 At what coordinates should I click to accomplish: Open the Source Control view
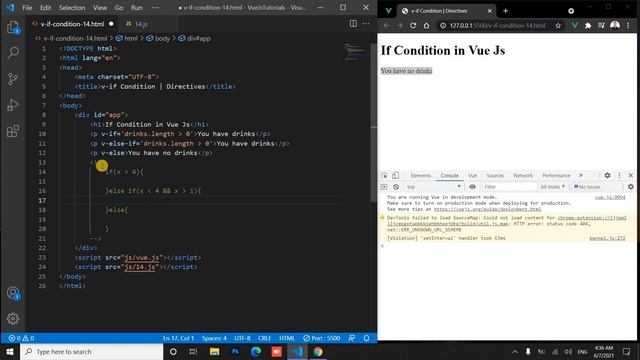[13, 79]
